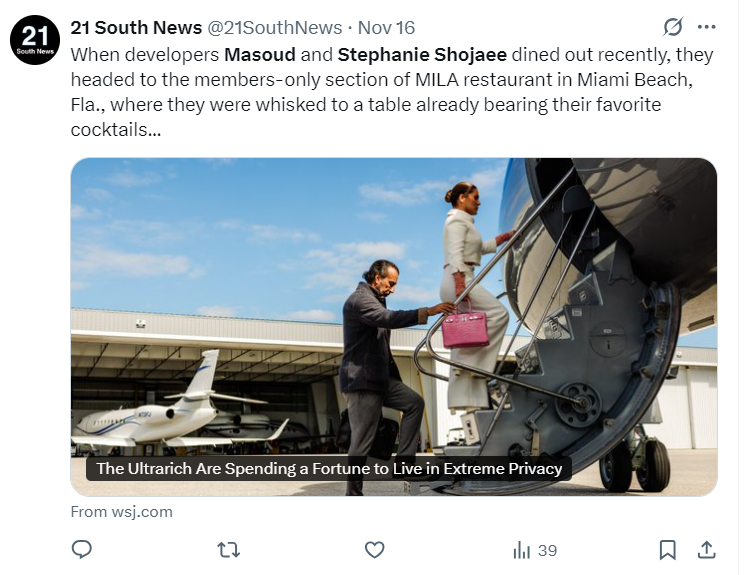Open the Nov 16 timestamp link
This screenshot has height=575, width=749.
click(x=385, y=27)
